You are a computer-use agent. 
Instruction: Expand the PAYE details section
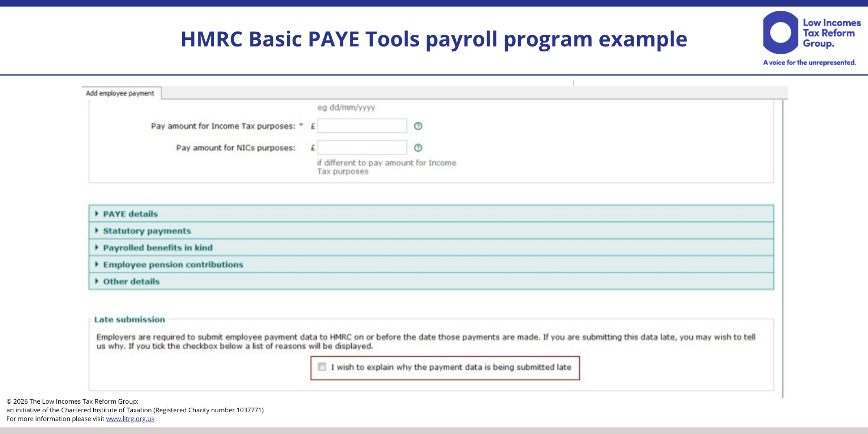(x=431, y=214)
